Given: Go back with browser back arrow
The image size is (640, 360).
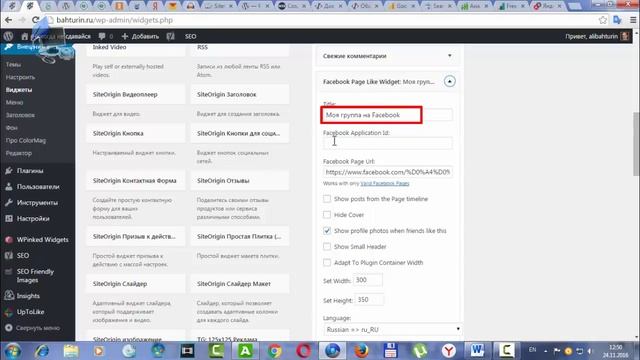Looking at the screenshot, I should (x=9, y=20).
